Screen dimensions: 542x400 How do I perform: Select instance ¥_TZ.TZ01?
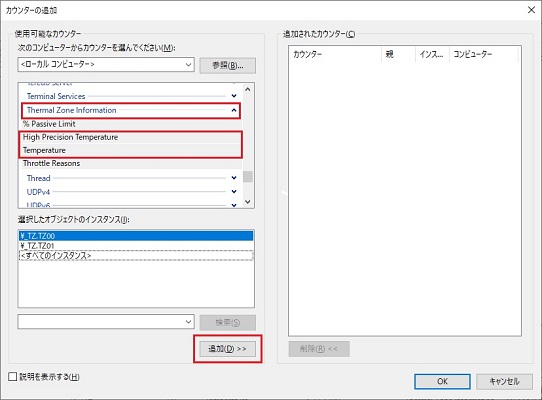(136, 245)
